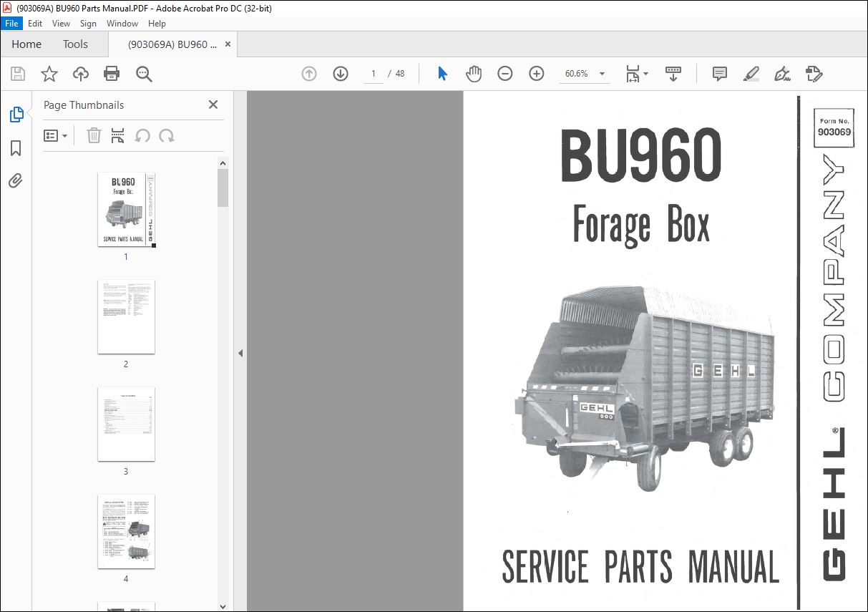Select page 3 thumbnail

tap(126, 424)
